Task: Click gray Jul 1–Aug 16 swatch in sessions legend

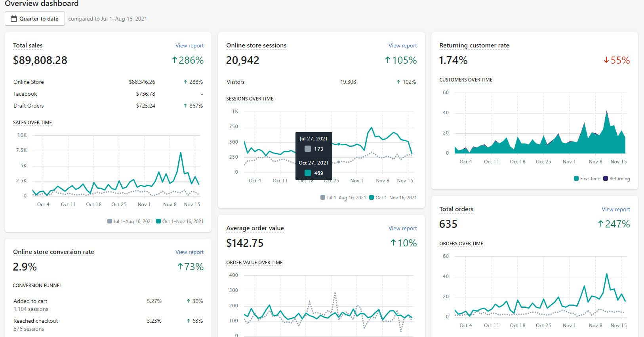Action: pos(323,197)
